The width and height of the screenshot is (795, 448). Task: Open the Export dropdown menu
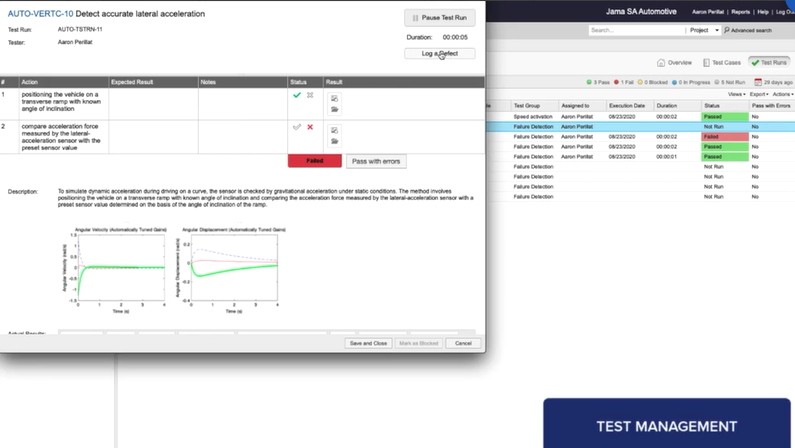pos(759,94)
